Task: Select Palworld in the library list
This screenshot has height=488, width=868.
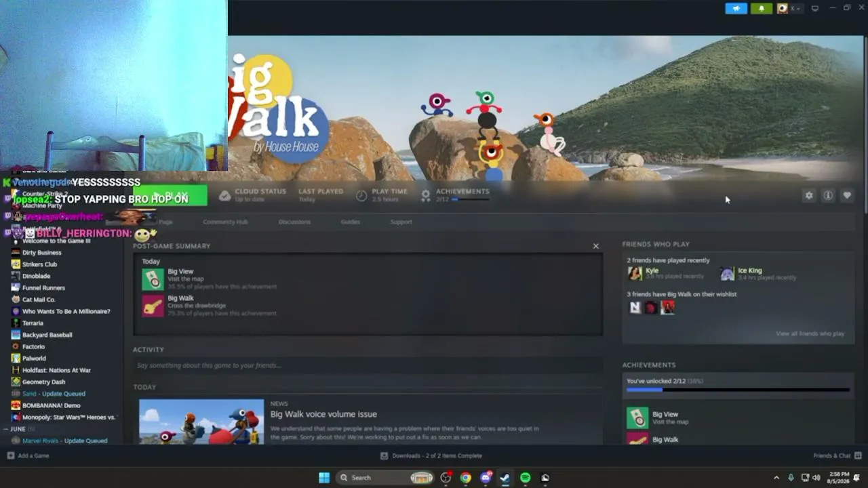Action: coord(34,359)
